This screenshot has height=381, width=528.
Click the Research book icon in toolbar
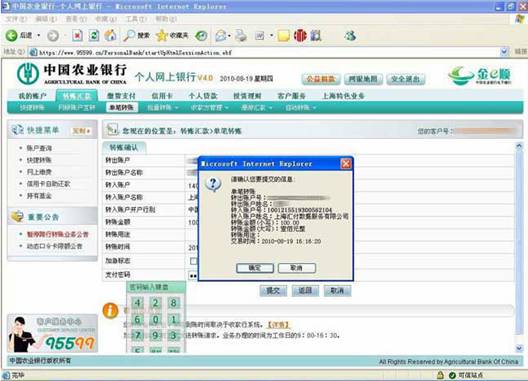(x=316, y=35)
